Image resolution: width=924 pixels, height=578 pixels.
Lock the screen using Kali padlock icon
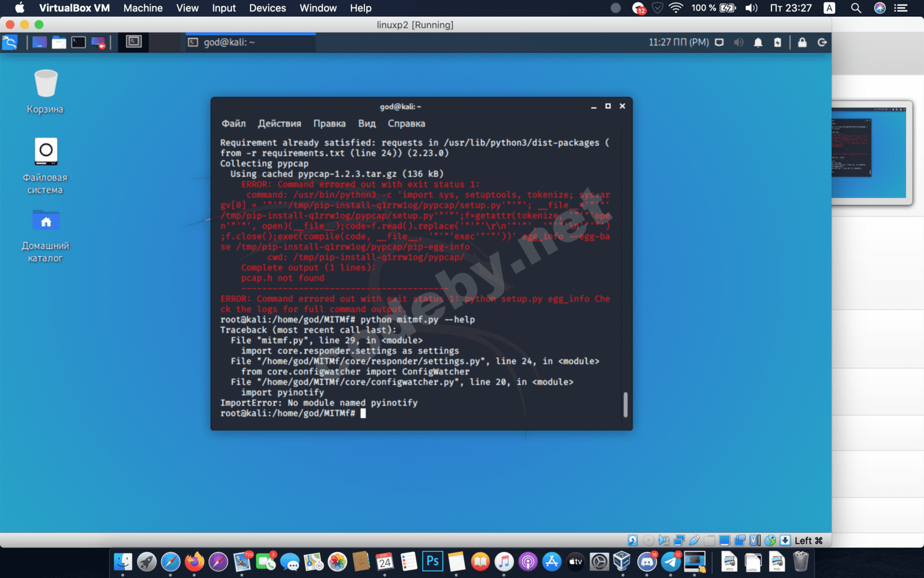point(802,42)
